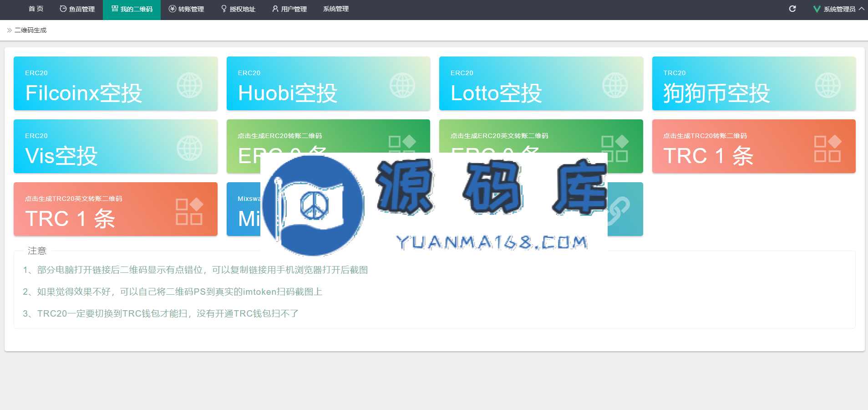Click the link icon on the teal card
The height and width of the screenshot is (410, 868).
tap(619, 210)
